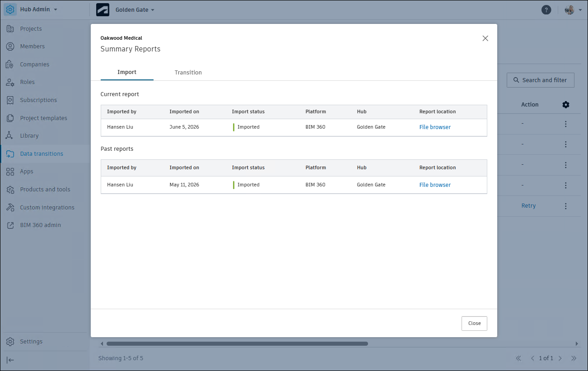The width and height of the screenshot is (588, 371).
Task: Collapse the sidebar using arrow icon
Action: (x=10, y=360)
